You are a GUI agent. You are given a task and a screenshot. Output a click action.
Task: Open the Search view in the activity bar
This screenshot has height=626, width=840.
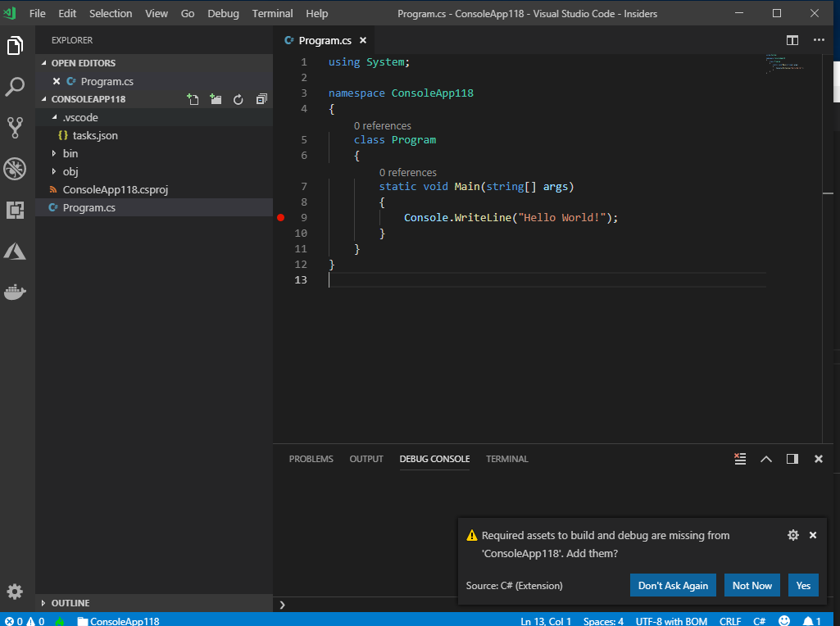tap(16, 87)
